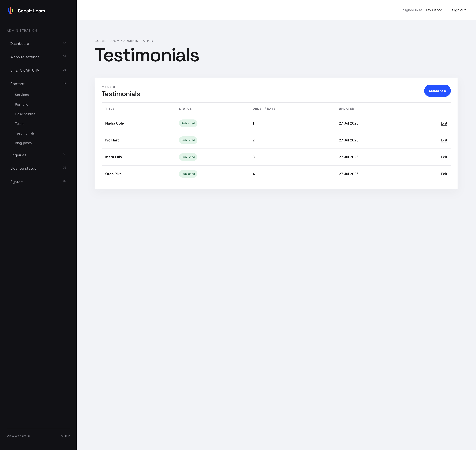Click the Oren Pike title
The image size is (476, 450).
113,174
